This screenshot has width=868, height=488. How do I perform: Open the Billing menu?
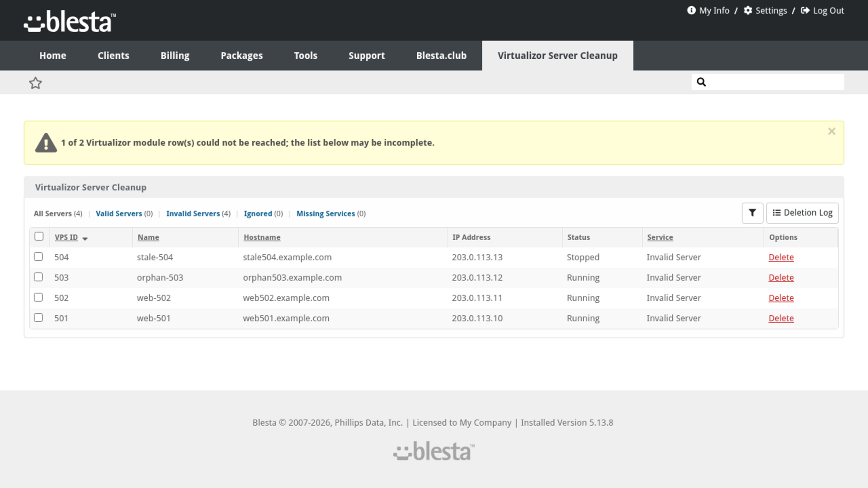[x=175, y=56]
